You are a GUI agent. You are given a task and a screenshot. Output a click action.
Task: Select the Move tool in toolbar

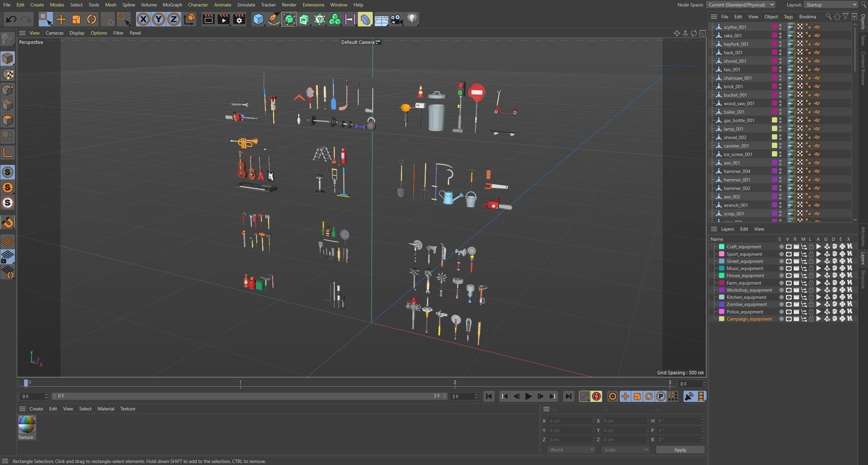(61, 19)
